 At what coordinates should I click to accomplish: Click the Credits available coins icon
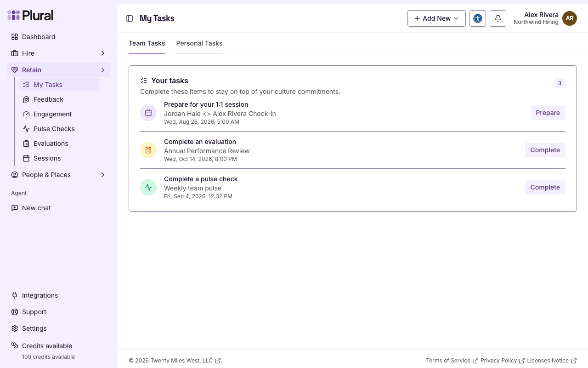(x=15, y=346)
